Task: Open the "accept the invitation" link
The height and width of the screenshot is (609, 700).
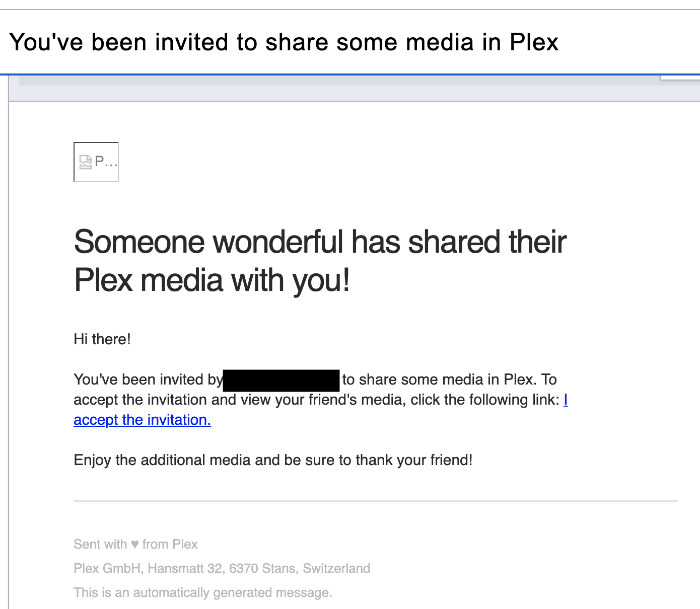Action: pyautogui.click(x=142, y=420)
